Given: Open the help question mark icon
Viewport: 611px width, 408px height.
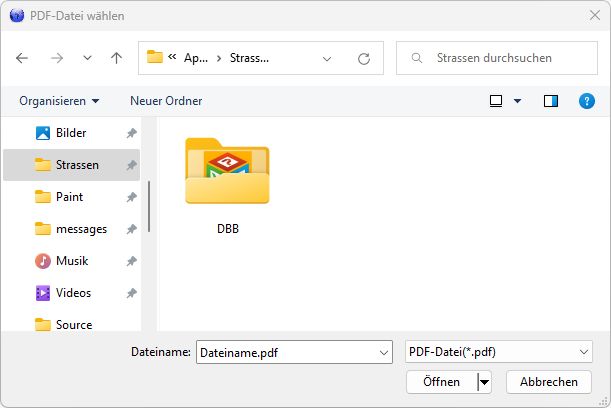Looking at the screenshot, I should click(587, 101).
